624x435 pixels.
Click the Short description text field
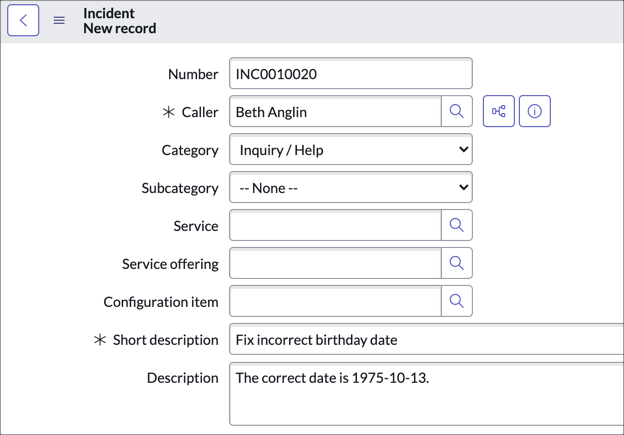[426, 340]
